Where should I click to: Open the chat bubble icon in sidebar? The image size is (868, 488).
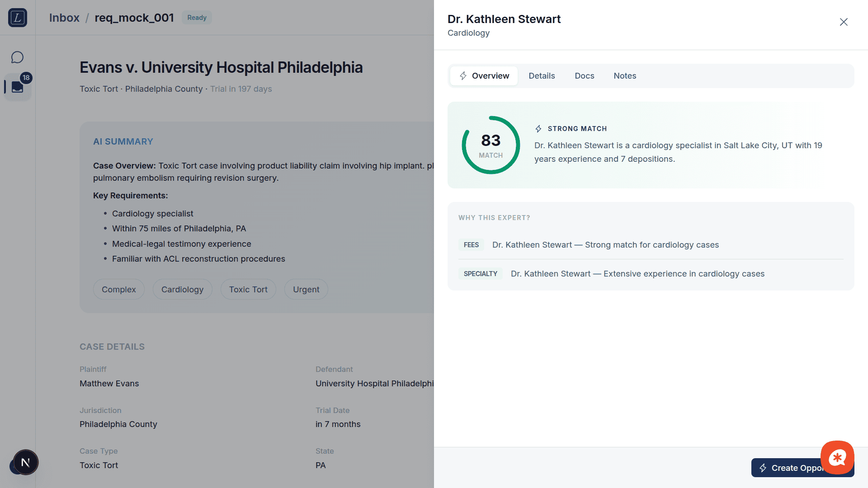click(17, 57)
